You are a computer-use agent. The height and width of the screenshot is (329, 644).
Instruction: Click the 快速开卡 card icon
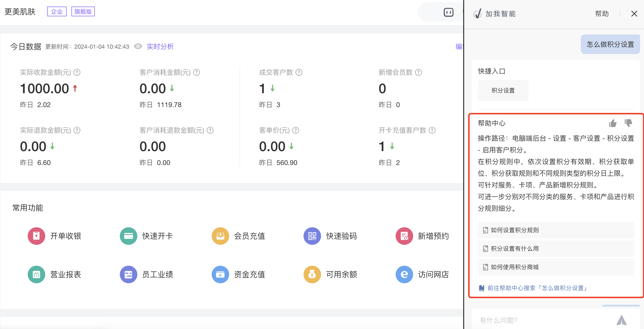tap(128, 236)
